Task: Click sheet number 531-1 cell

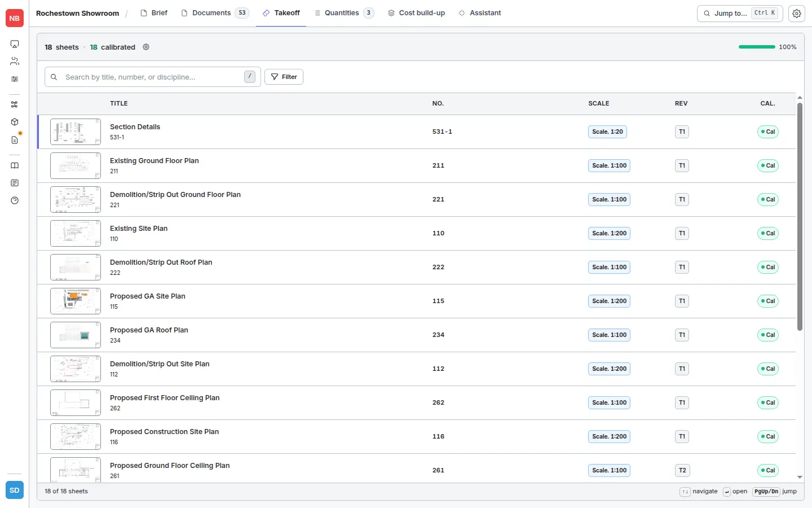Action: tap(442, 132)
